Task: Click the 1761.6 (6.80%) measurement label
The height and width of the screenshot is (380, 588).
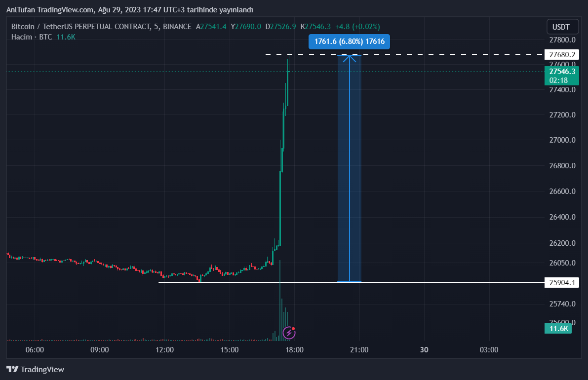Action: click(x=349, y=42)
